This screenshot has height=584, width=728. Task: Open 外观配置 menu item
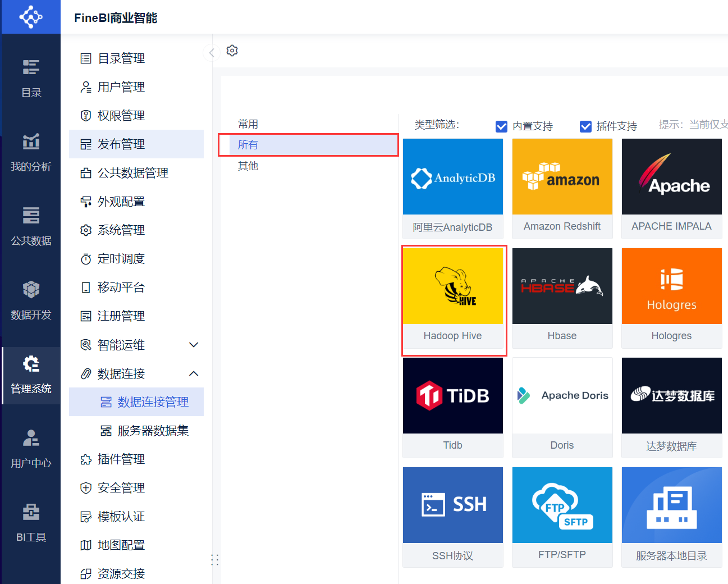[x=136, y=202]
